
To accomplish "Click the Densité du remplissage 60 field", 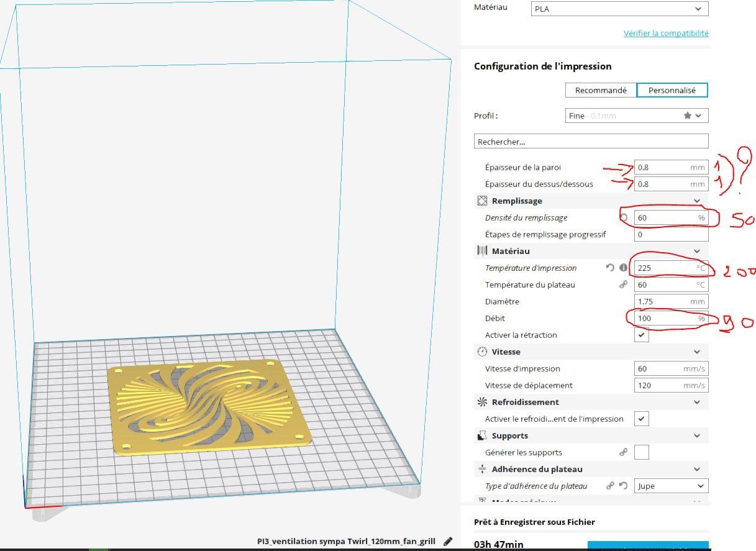I will 672,217.
